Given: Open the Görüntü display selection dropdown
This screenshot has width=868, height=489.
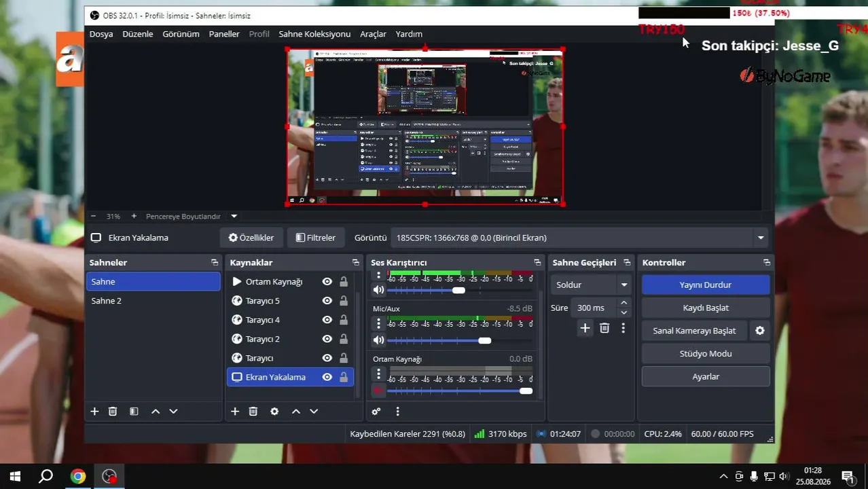Looking at the screenshot, I should 581,238.
